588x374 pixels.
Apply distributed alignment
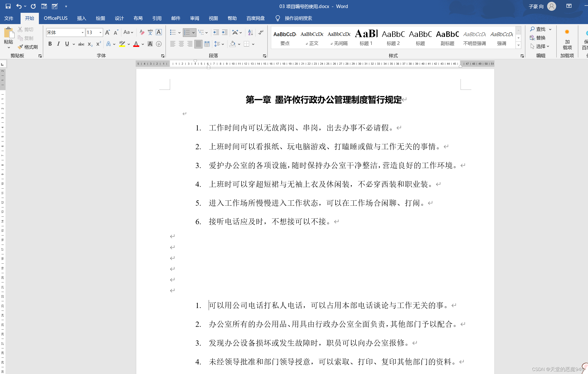click(207, 44)
